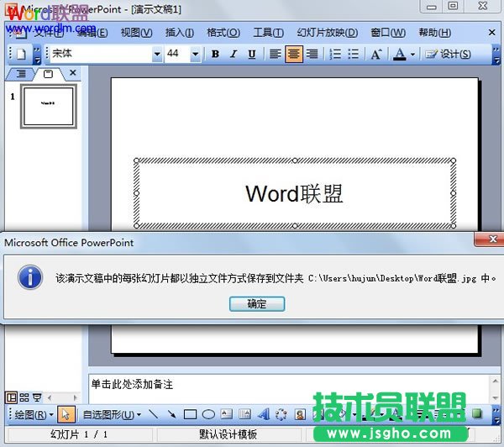This screenshot has height=447, width=504.
Task: Open the 视图(V) menu
Action: (136, 33)
